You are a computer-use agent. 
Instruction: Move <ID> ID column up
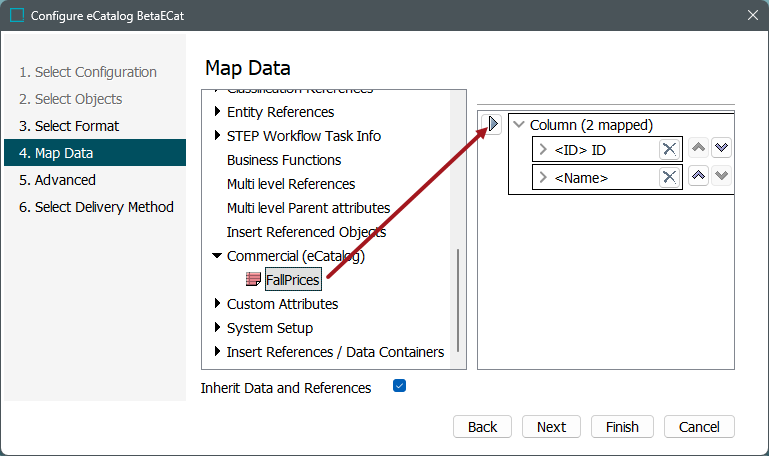point(699,148)
